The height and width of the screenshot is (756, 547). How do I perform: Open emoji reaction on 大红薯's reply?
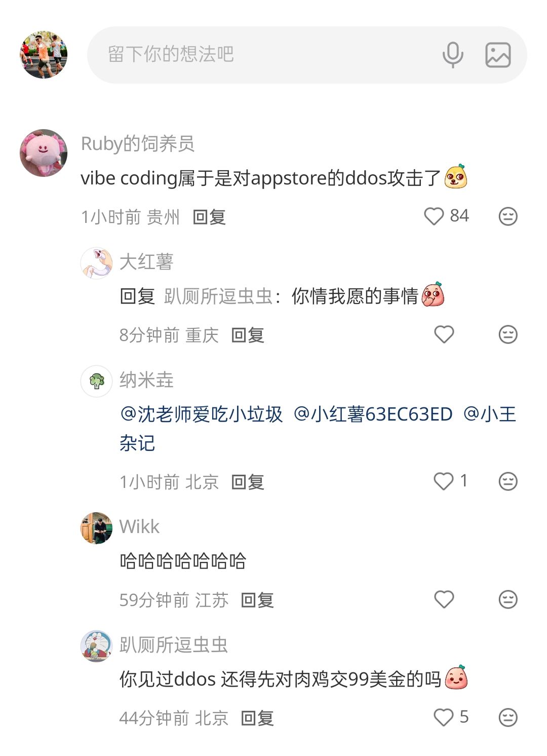(508, 334)
